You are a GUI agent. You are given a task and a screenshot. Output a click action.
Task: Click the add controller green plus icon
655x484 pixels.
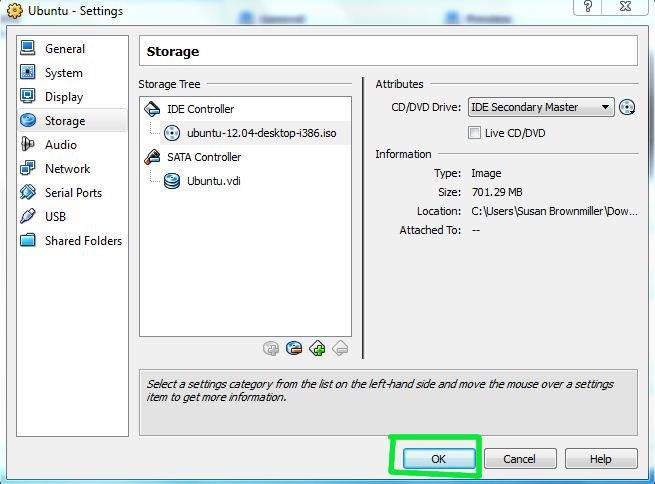[x=317, y=348]
